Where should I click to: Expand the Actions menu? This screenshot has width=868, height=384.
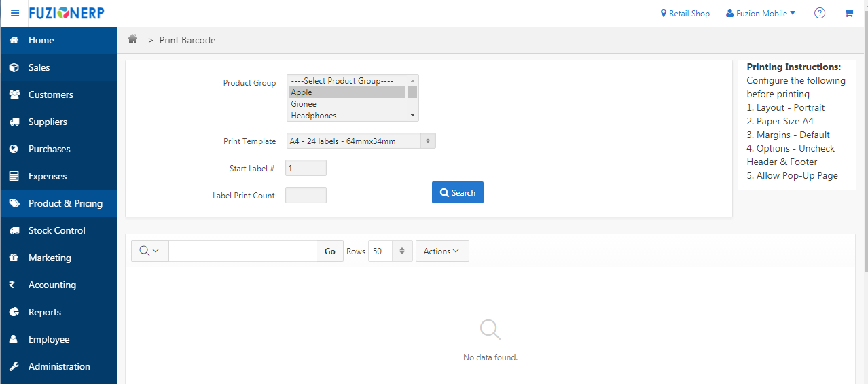tap(441, 251)
